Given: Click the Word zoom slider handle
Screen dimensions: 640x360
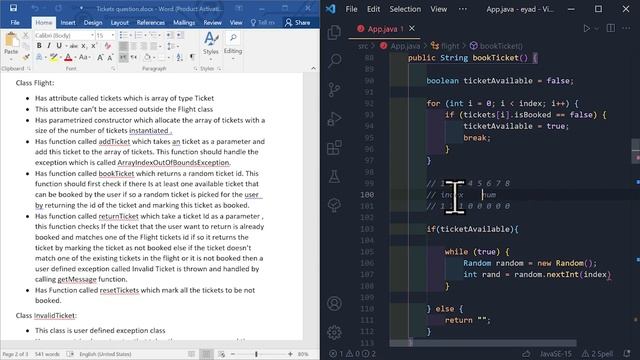Looking at the screenshot, I should (256, 354).
